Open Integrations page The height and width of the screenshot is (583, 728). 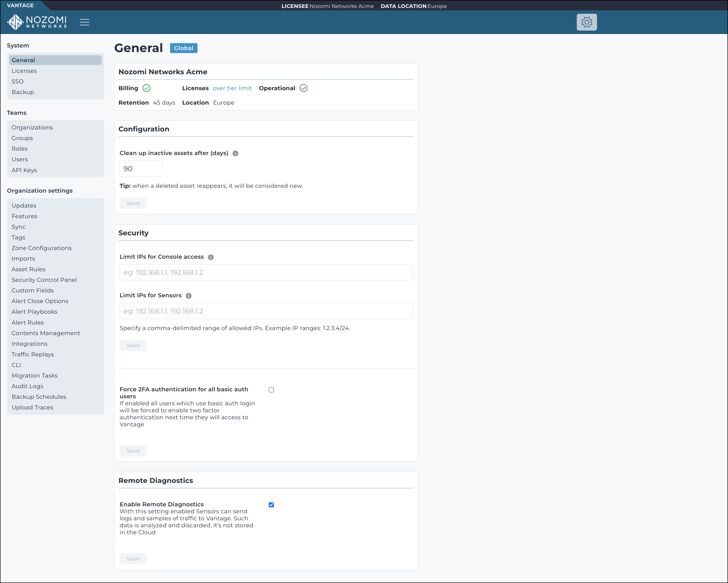[29, 344]
